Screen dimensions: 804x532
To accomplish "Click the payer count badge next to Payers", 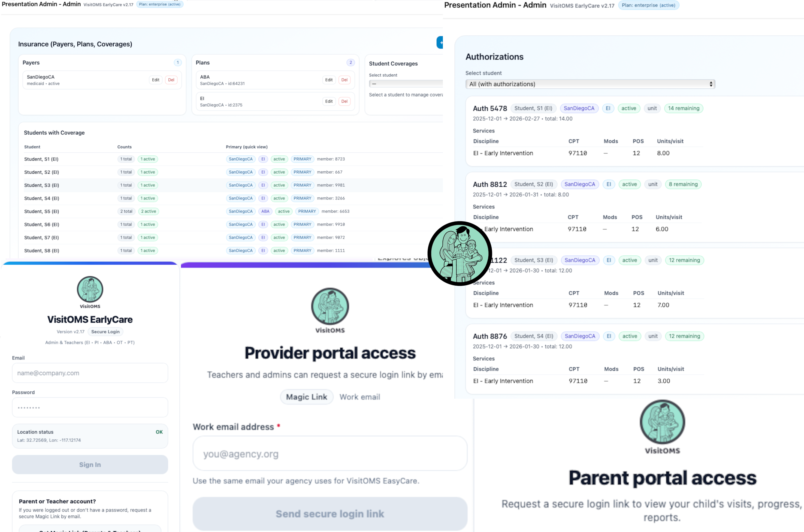I will coord(178,62).
